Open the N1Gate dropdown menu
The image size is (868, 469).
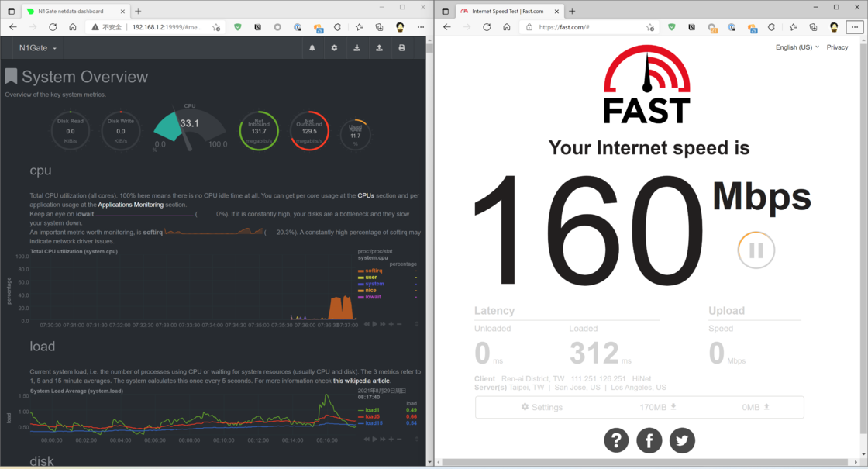[38, 48]
